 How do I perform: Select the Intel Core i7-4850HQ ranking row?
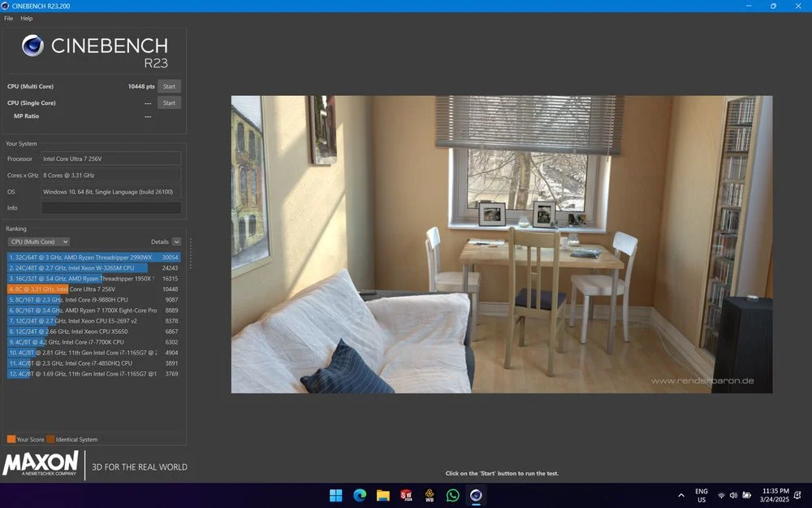click(x=93, y=363)
